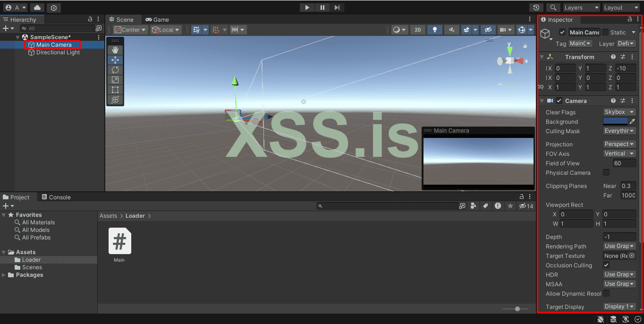The image size is (644, 324).
Task: Switch to the Console tab
Action: point(56,197)
